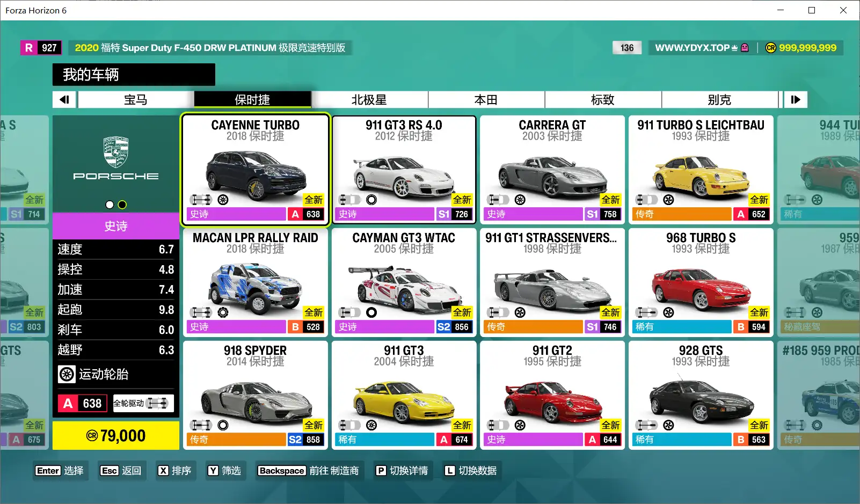Click the all-wheel-drive drivetrain icon in details panel
The height and width of the screenshot is (504, 860).
pyautogui.click(x=157, y=403)
